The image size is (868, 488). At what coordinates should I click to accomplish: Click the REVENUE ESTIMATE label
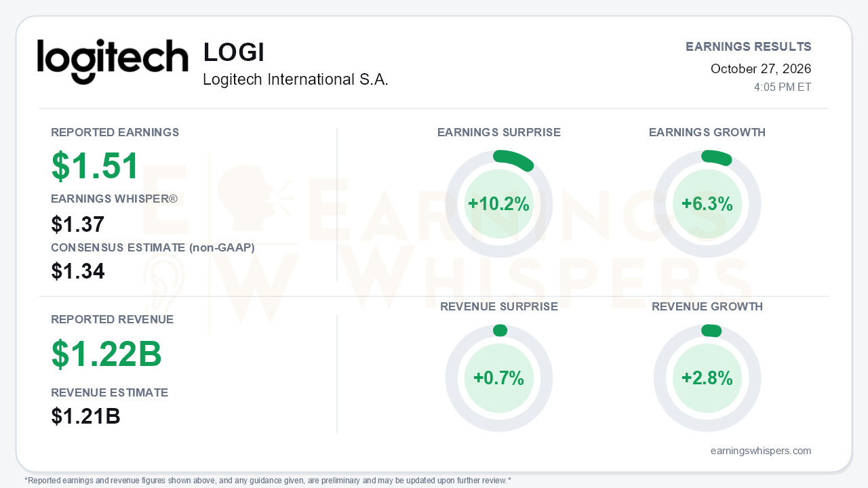(x=110, y=392)
